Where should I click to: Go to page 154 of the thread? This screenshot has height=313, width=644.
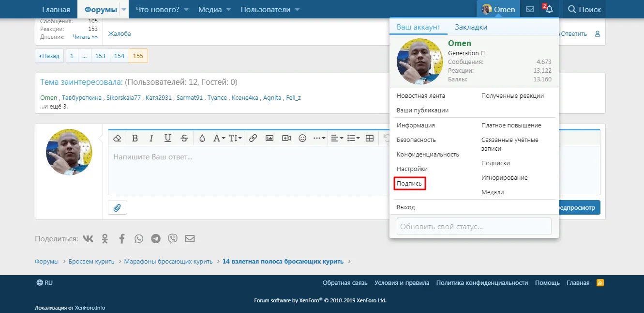tap(119, 56)
